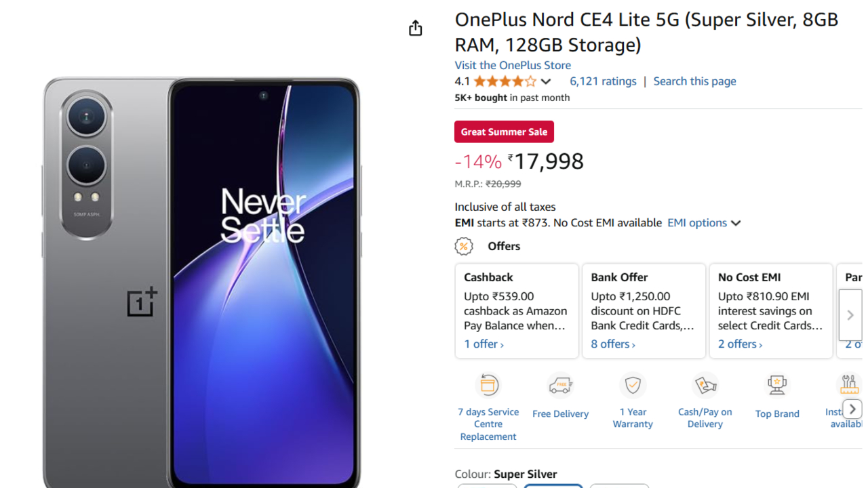Click the Great Summer Sale badge
The height and width of the screenshot is (488, 868).
coord(504,131)
